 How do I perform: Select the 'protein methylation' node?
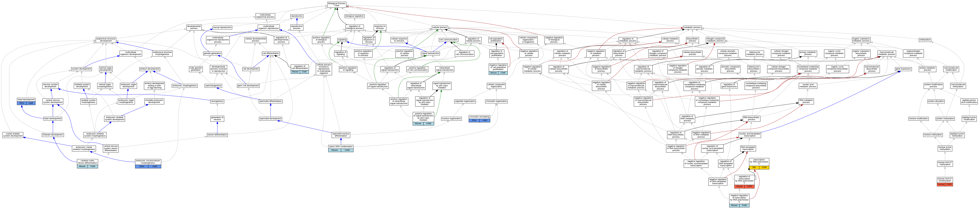pos(945,119)
